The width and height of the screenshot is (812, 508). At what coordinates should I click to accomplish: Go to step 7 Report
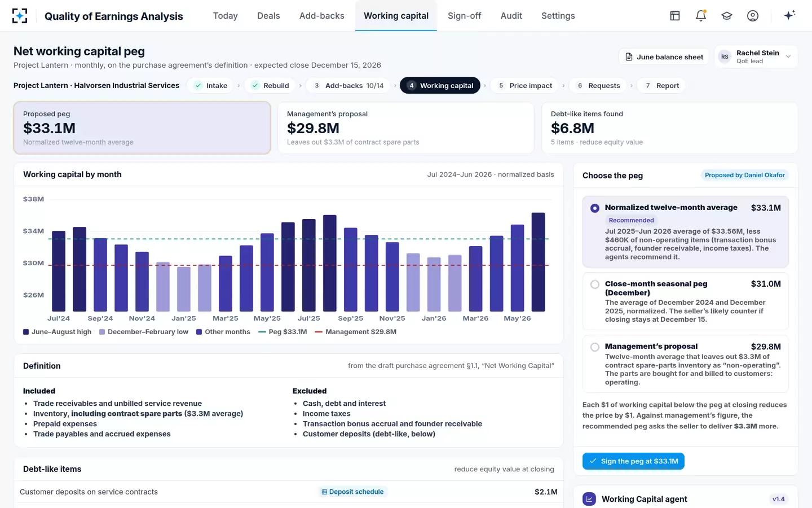coord(661,86)
